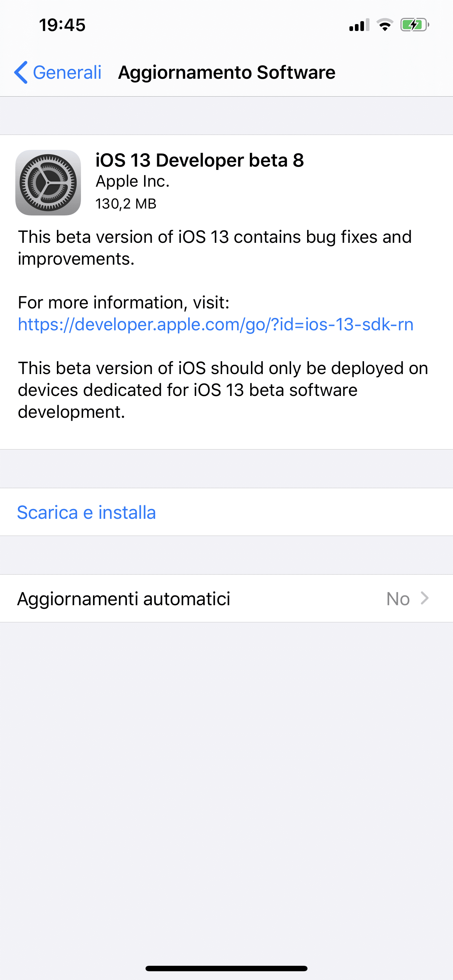Screen dimensions: 453x980
Task: Tap the cellular signal bars icon
Action: 359,25
